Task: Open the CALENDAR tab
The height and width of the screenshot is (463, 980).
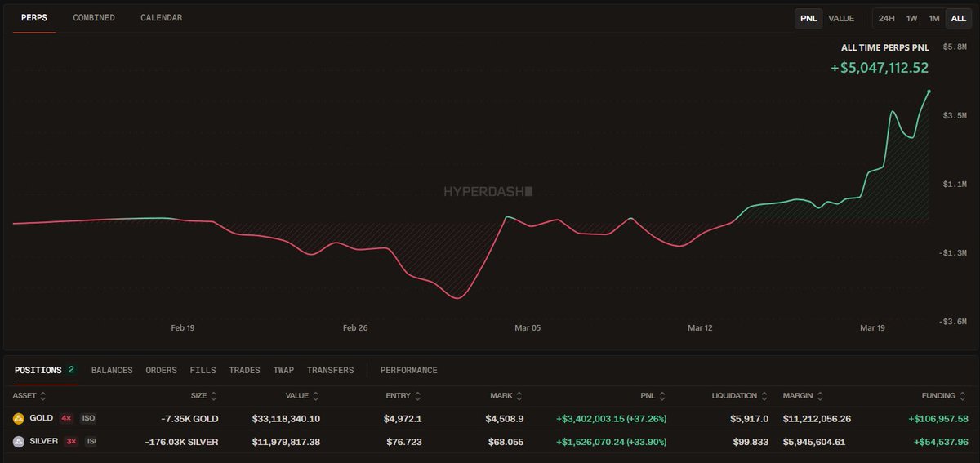Action: coord(162,18)
